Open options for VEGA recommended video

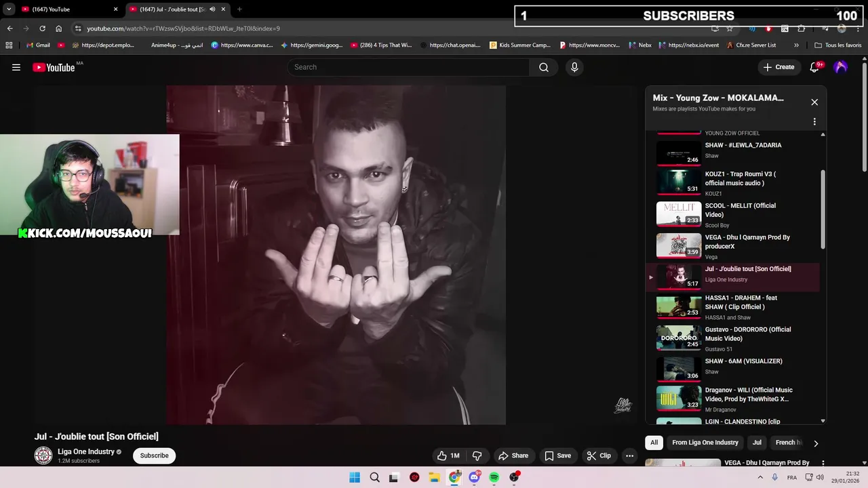click(823, 464)
